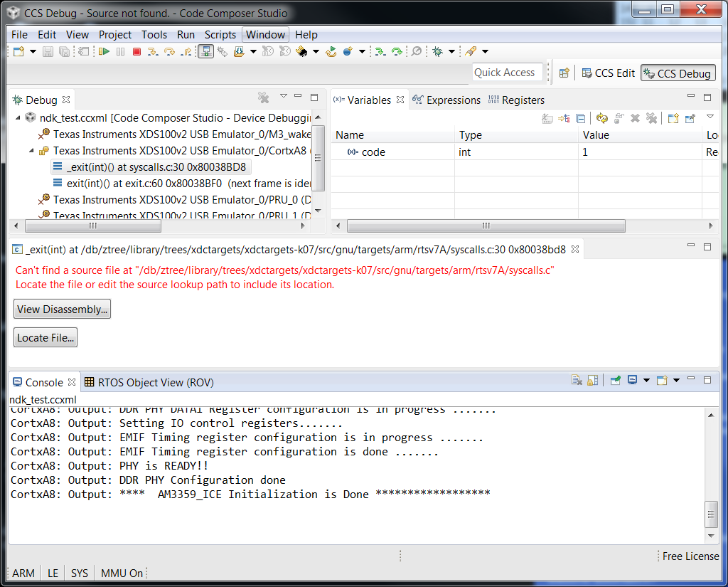Click the 'MMU On' status bar entry
This screenshot has height=587, width=728.
tap(122, 573)
